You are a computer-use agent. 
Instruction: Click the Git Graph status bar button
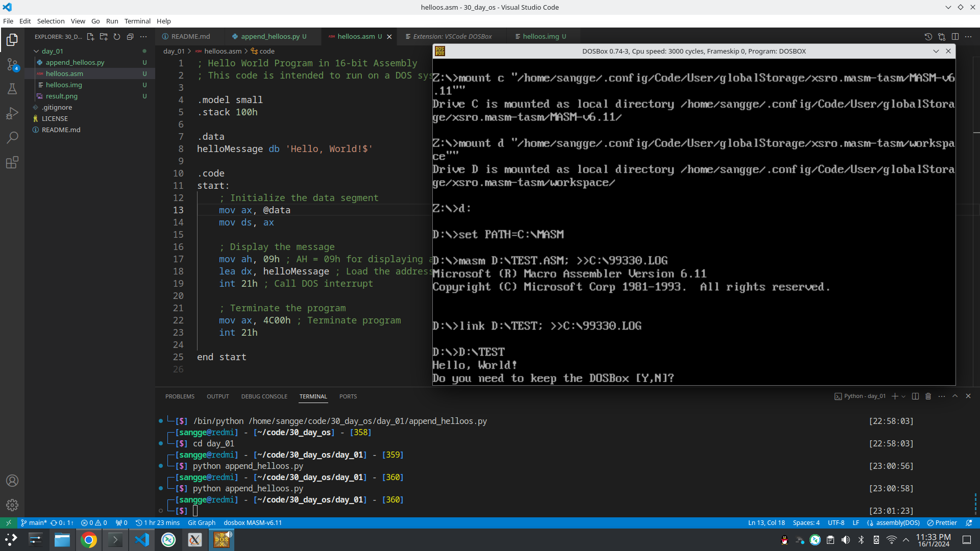point(202,523)
